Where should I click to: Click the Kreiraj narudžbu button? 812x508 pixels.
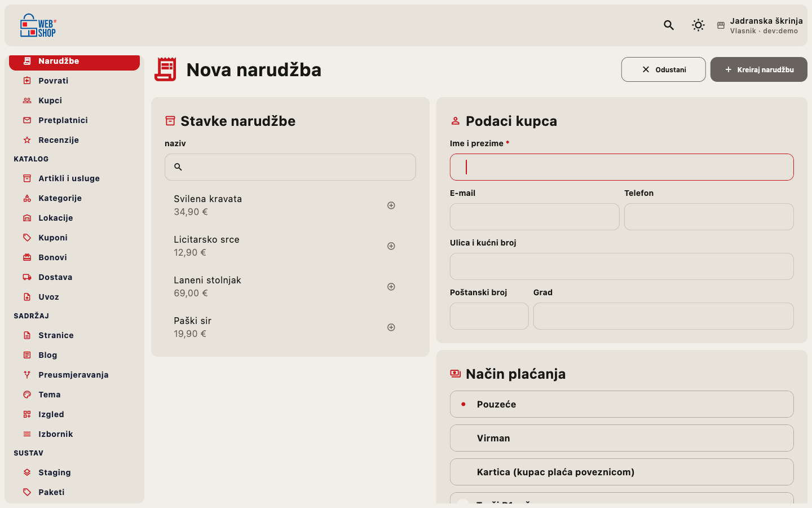(x=759, y=69)
